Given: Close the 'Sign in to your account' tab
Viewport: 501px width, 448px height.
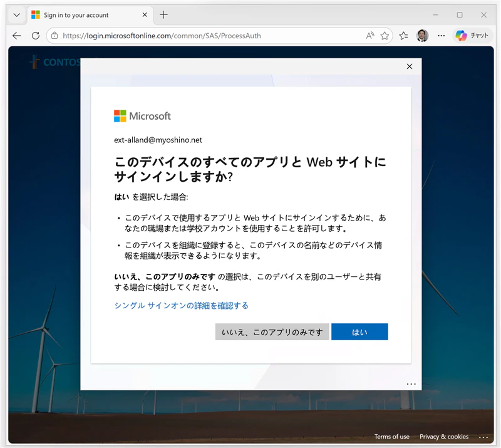Looking at the screenshot, I should point(145,14).
